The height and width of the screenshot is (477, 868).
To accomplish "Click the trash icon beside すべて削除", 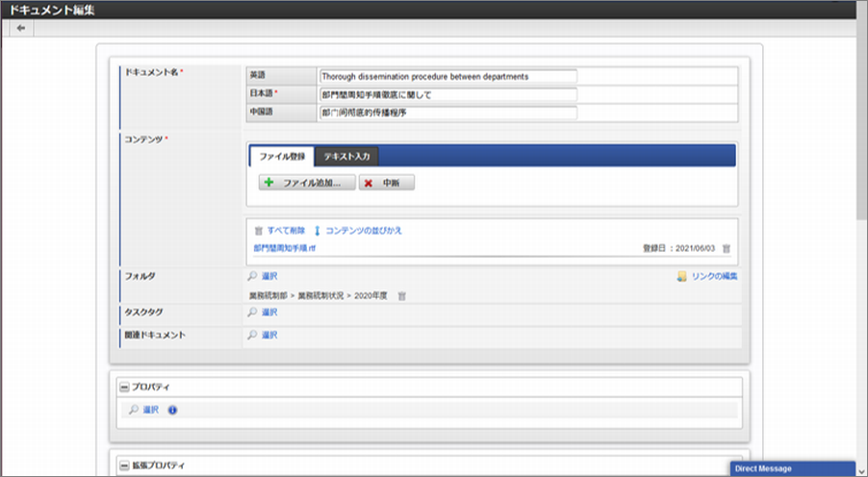I will (x=258, y=231).
